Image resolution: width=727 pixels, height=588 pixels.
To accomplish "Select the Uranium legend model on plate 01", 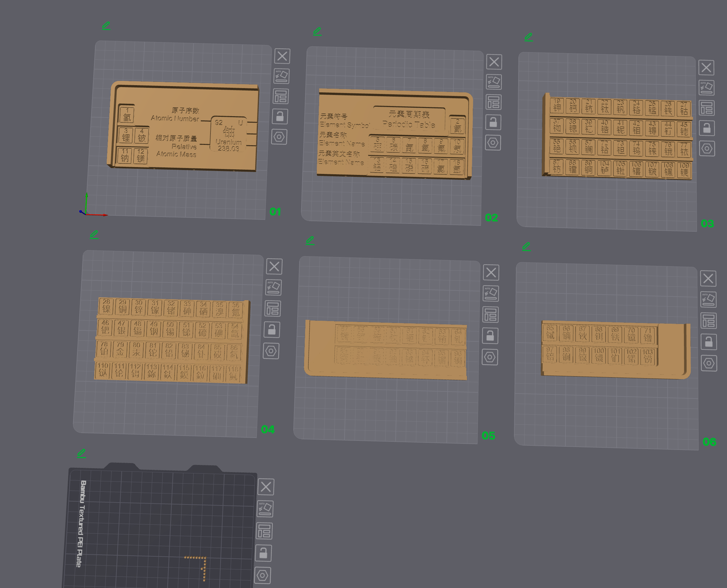I will coord(183,126).
